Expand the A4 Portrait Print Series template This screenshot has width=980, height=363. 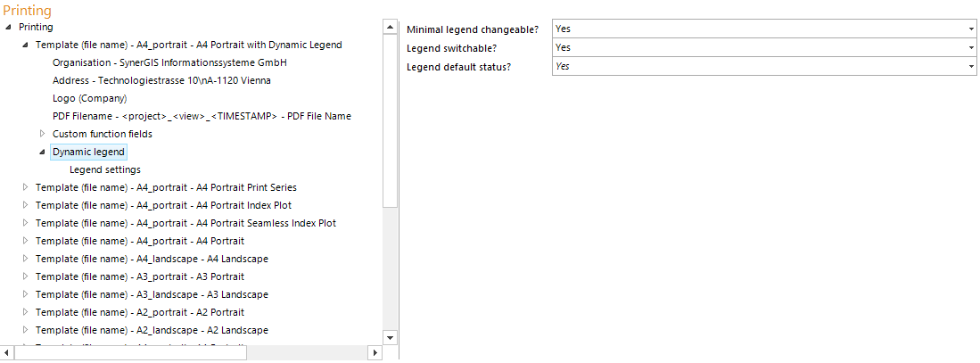(x=25, y=187)
